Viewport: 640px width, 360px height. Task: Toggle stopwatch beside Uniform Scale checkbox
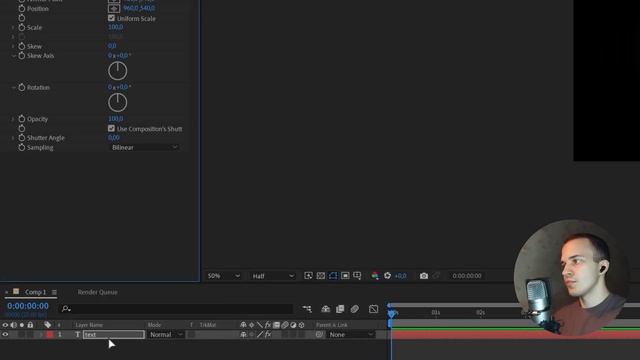point(22,18)
